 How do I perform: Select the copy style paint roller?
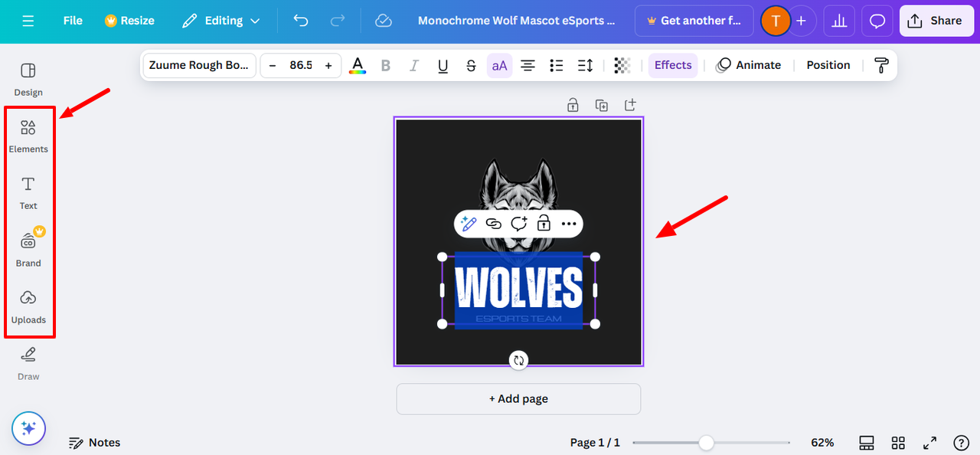[x=881, y=65]
